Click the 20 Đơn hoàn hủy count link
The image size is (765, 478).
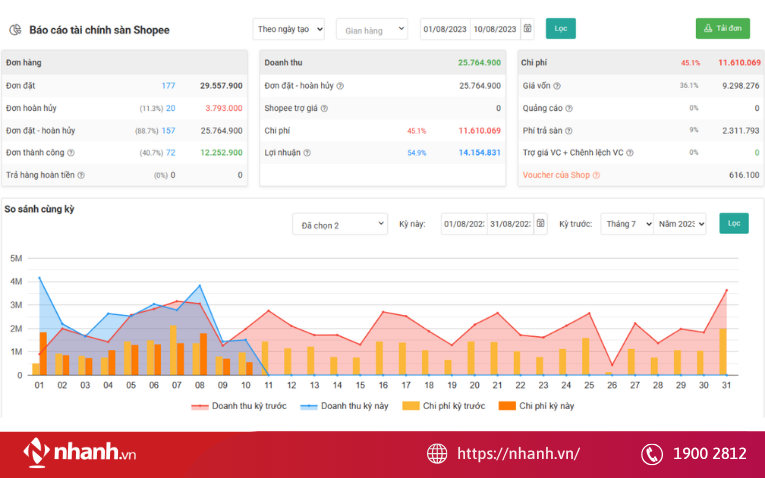(171, 108)
